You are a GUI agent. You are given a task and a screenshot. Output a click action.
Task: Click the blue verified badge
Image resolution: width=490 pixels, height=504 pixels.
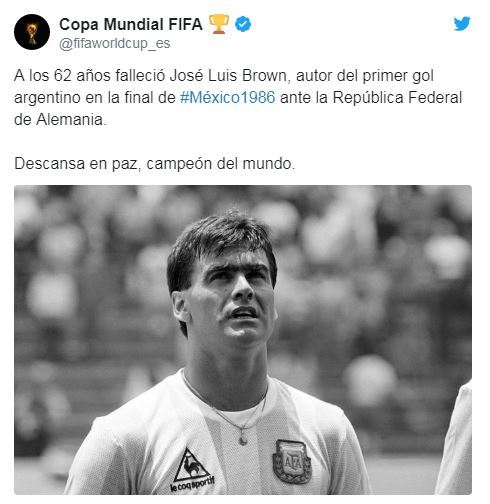click(x=243, y=24)
